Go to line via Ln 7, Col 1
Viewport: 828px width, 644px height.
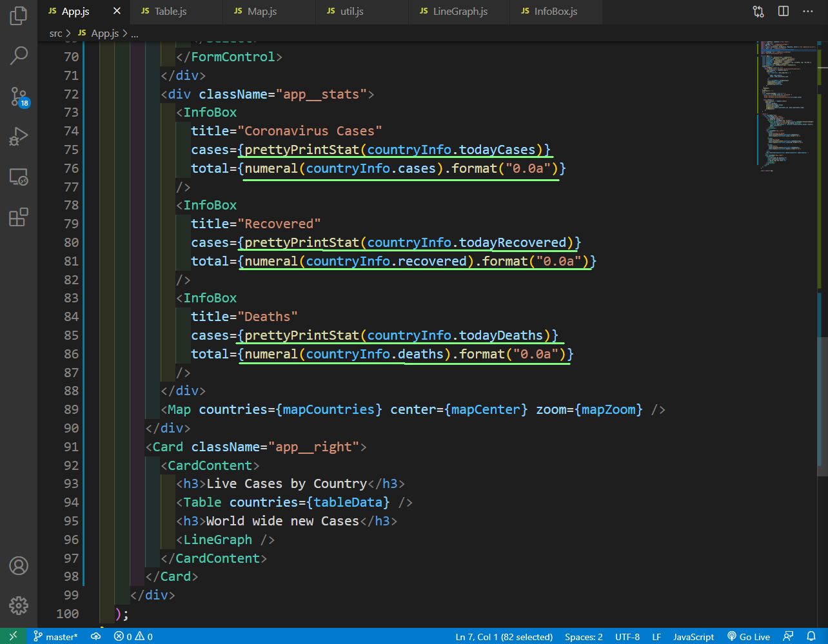(504, 636)
